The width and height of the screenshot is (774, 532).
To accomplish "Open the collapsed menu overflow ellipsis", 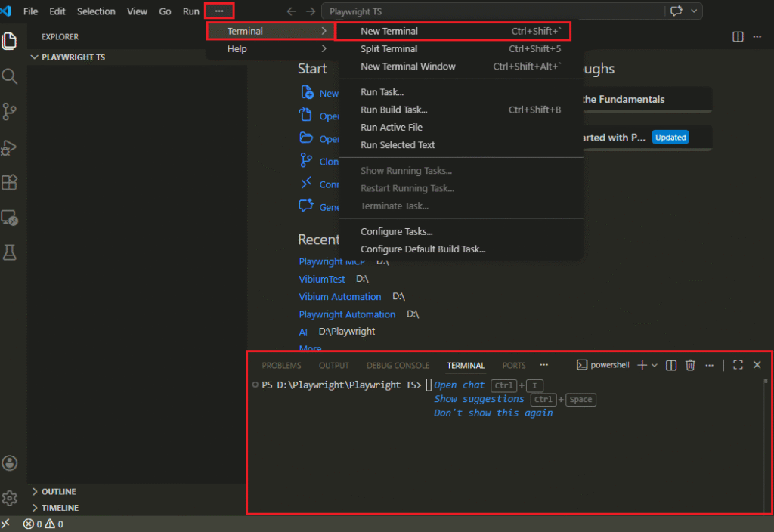I will point(219,11).
